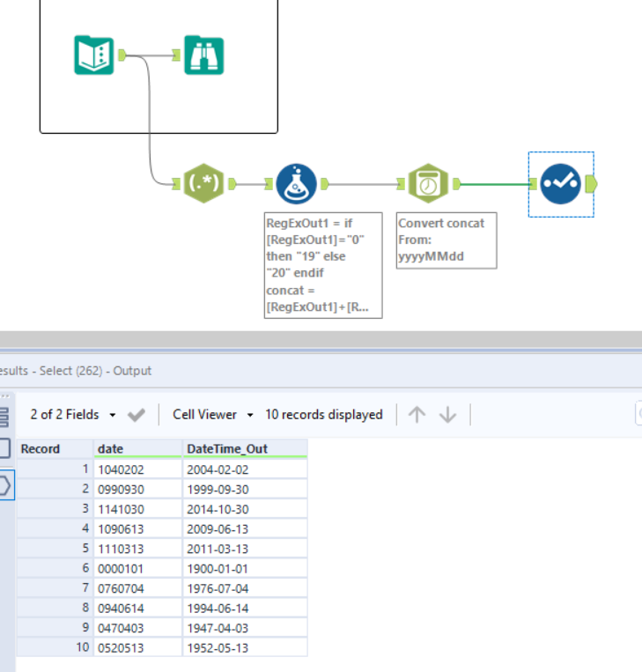Image resolution: width=642 pixels, height=672 pixels.
Task: Select date cell 1090613
Action: [138, 528]
